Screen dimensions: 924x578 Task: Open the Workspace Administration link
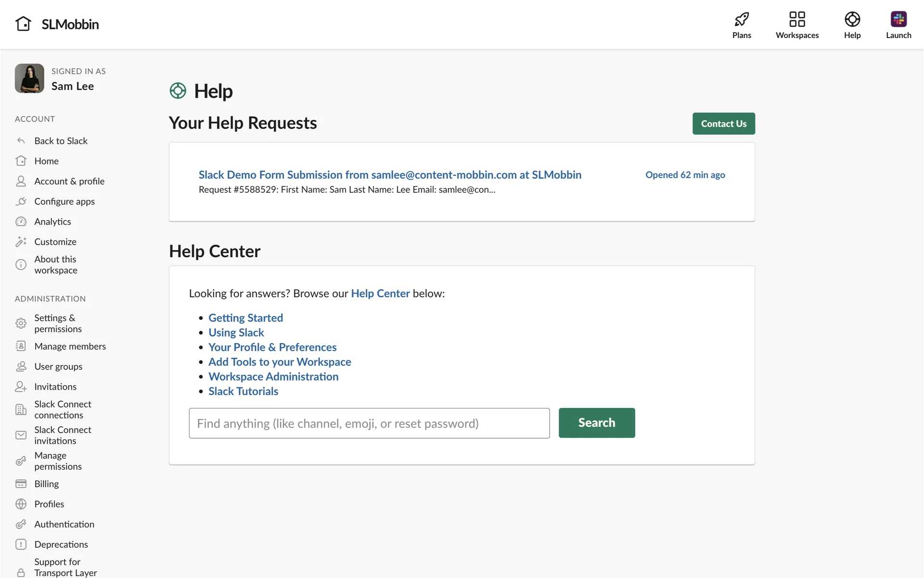point(273,377)
